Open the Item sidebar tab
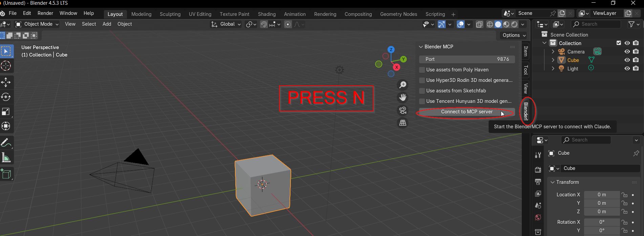The height and width of the screenshot is (236, 644). click(525, 51)
